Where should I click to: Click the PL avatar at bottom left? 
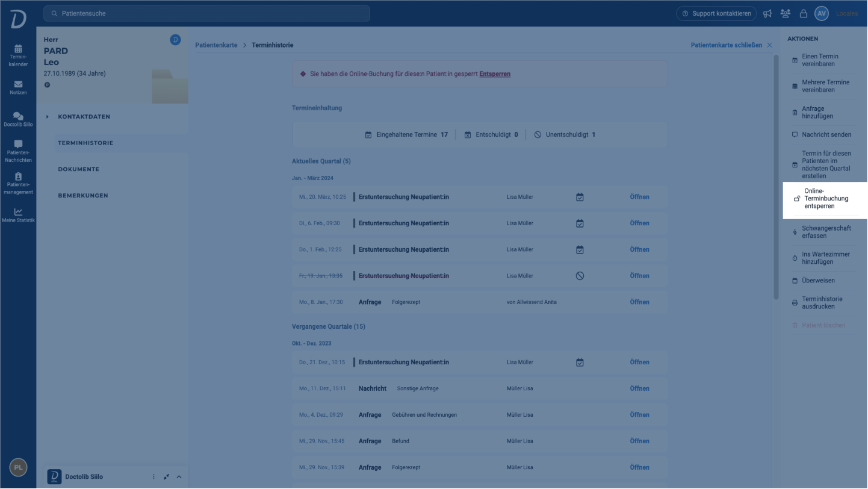pos(18,467)
